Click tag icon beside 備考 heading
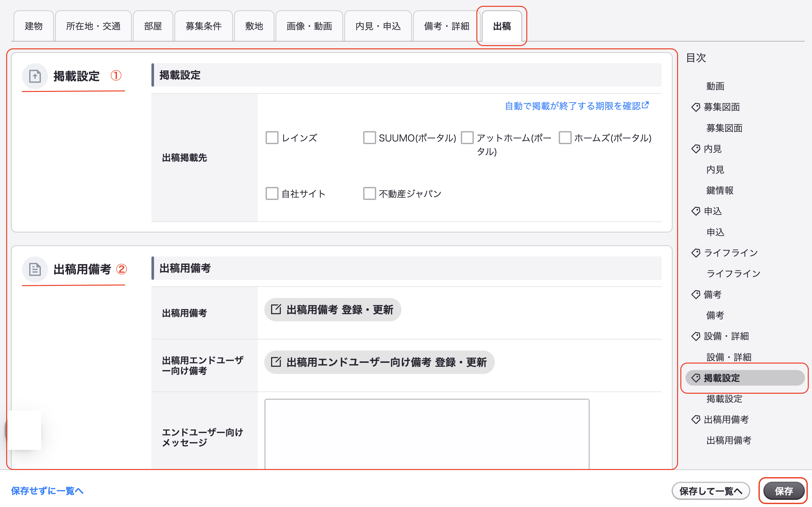The width and height of the screenshot is (812, 507). click(696, 295)
